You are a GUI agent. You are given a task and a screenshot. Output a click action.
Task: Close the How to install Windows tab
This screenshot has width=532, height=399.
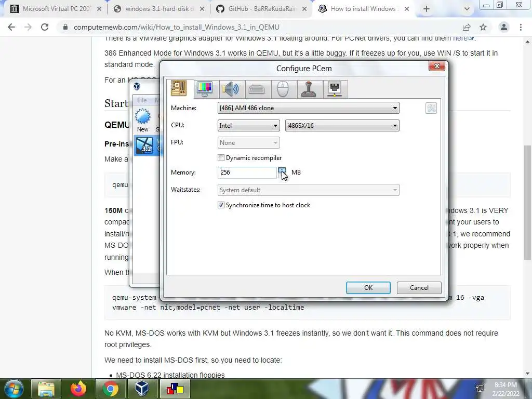pyautogui.click(x=407, y=9)
